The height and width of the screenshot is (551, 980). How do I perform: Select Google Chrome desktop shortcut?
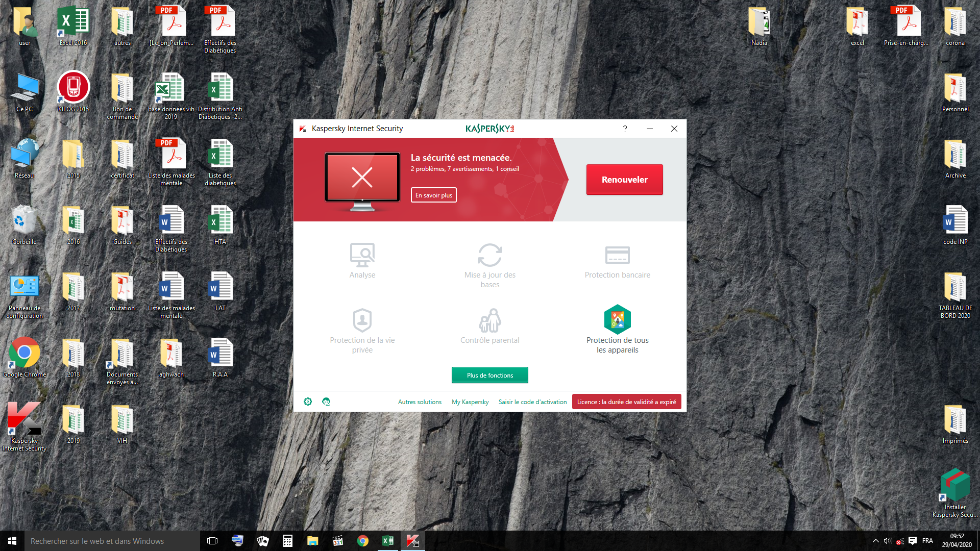click(24, 357)
